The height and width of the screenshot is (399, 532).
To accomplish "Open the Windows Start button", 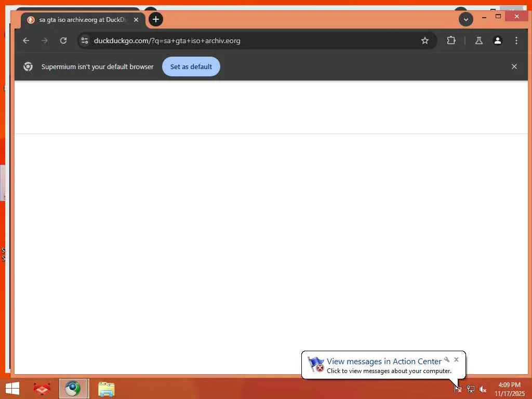I will point(12,389).
